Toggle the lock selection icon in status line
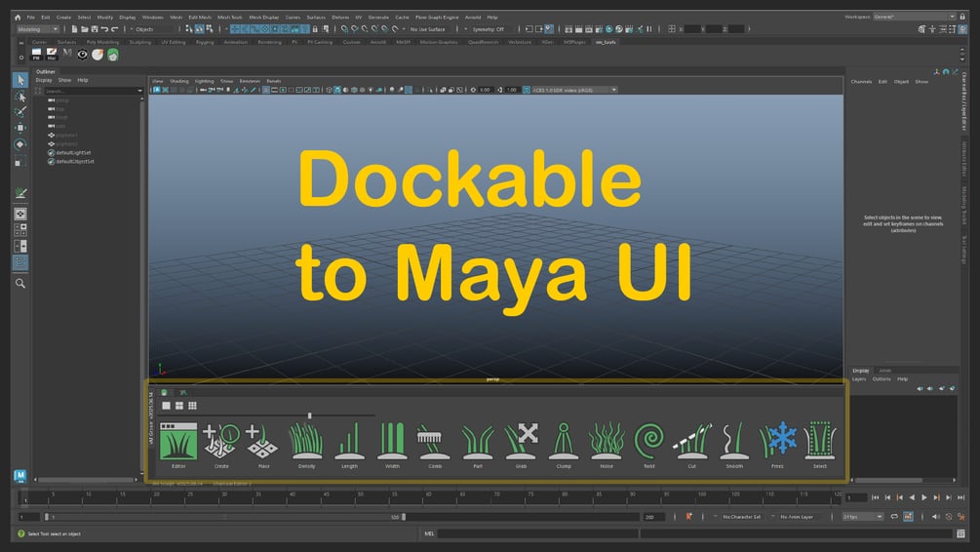The height and width of the screenshot is (552, 980). tap(315, 28)
